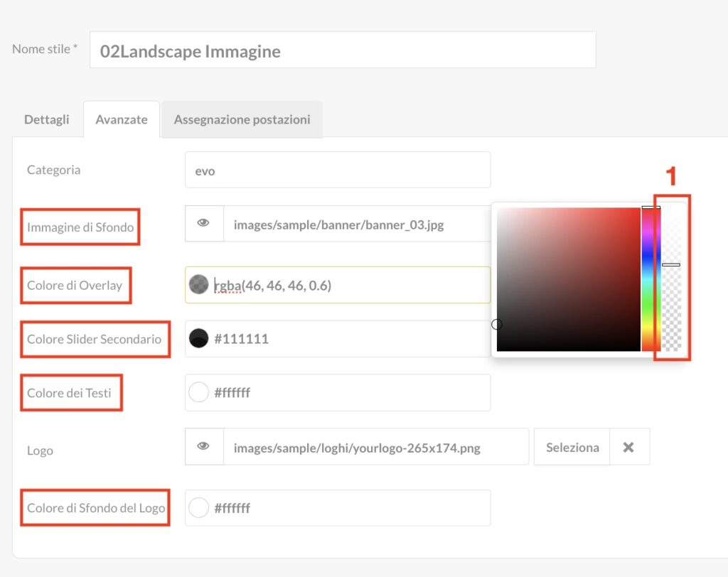Preview the logo image with eye icon

[x=204, y=446]
